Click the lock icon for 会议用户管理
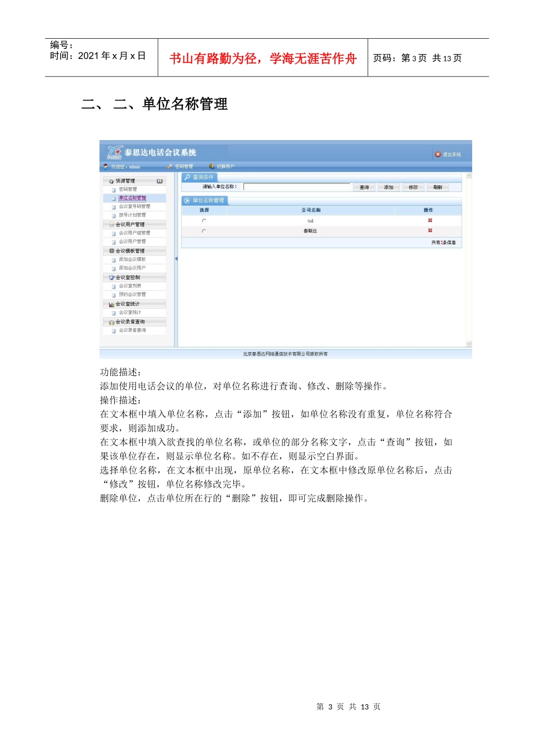The width and height of the screenshot is (534, 756). point(111,224)
